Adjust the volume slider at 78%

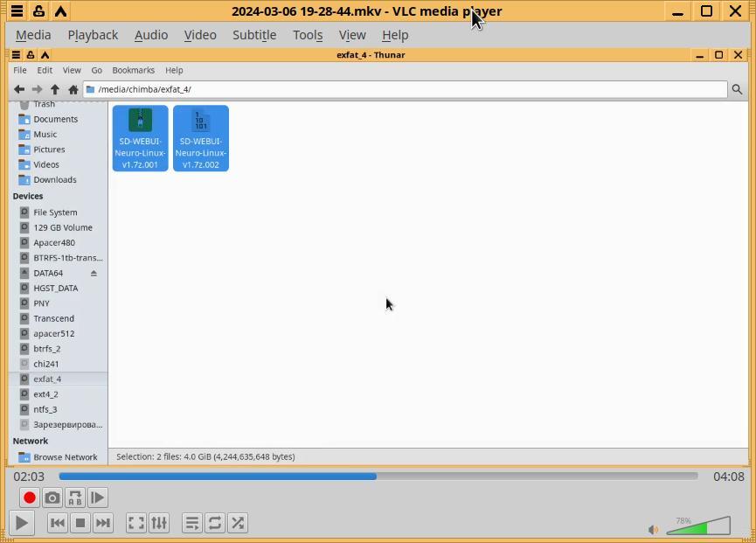[698, 526]
